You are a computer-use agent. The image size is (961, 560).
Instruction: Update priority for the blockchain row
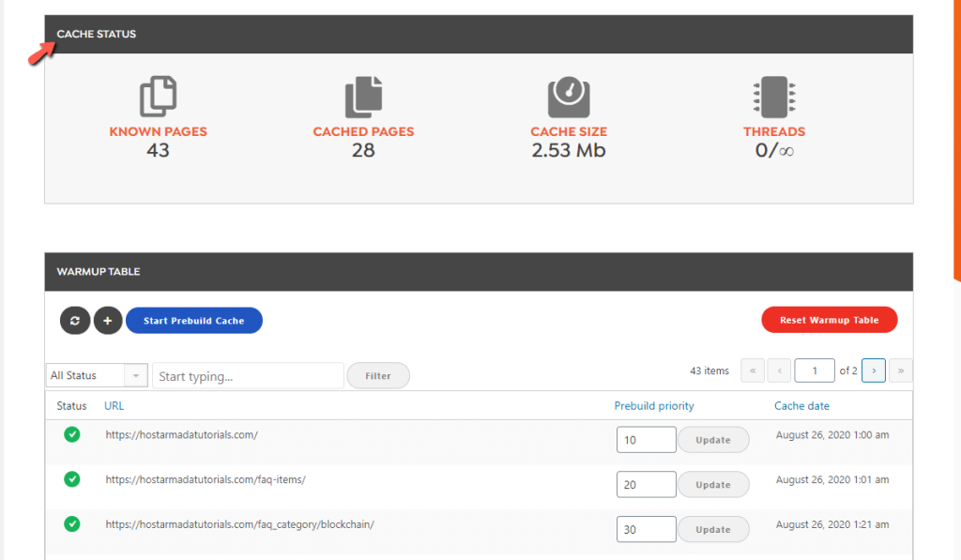point(713,529)
